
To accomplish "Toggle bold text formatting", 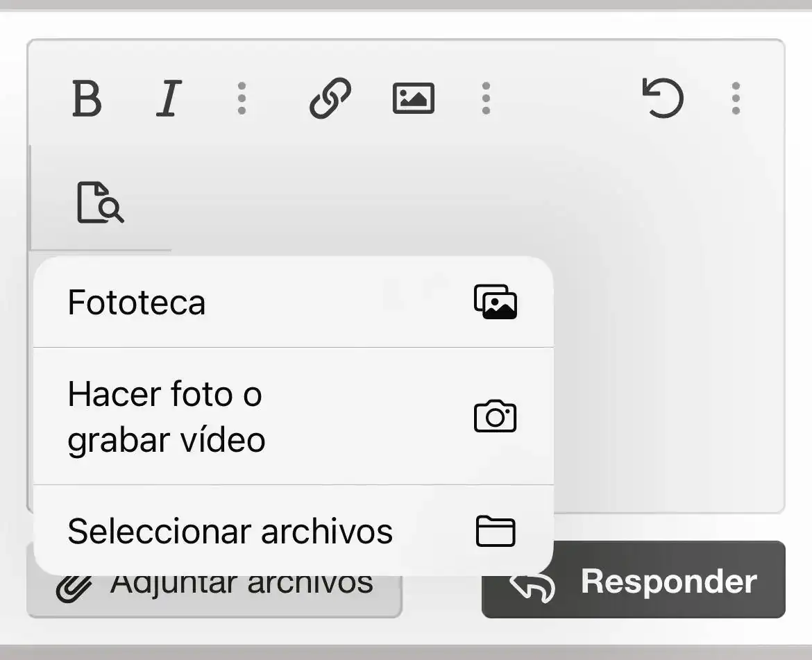I will click(x=87, y=99).
